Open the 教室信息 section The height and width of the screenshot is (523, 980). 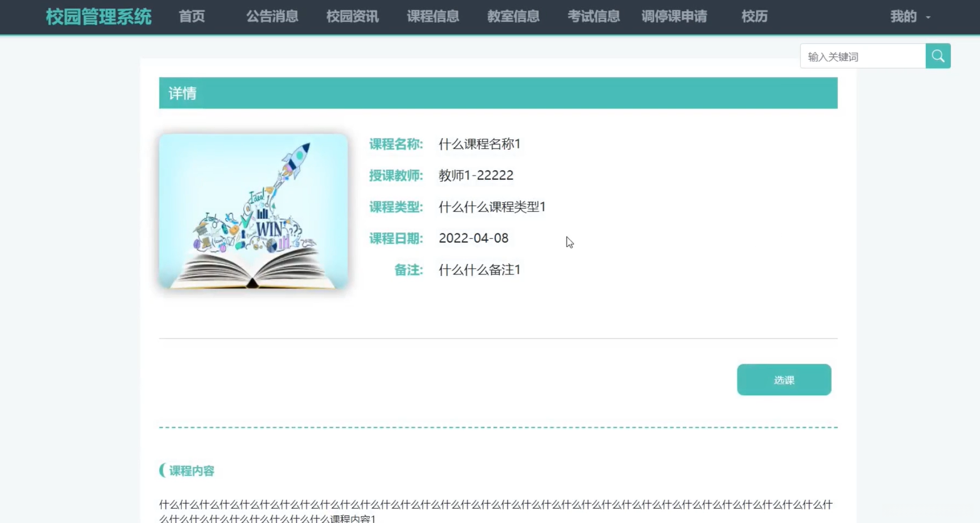click(x=513, y=16)
